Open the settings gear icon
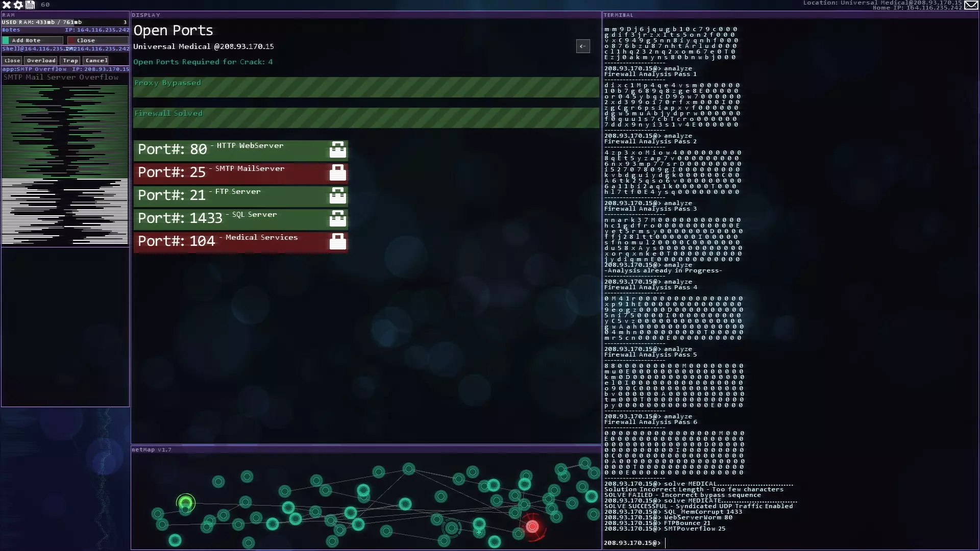 click(x=18, y=5)
